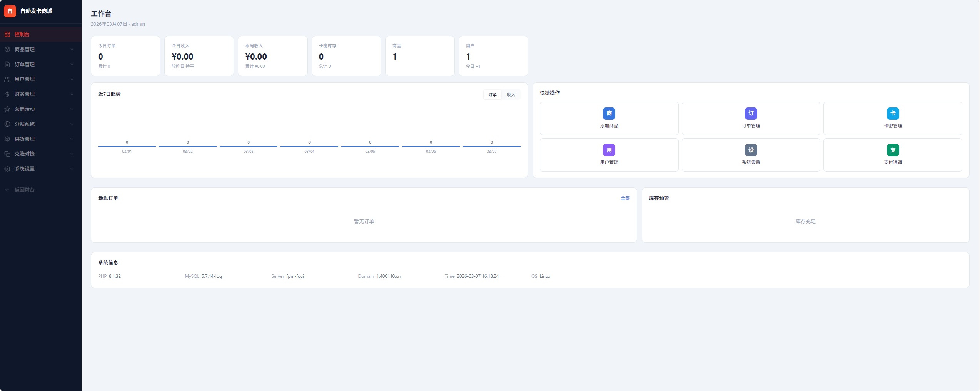Open 订单管理 quick action icon
The width and height of the screenshot is (980, 391).
point(751,114)
